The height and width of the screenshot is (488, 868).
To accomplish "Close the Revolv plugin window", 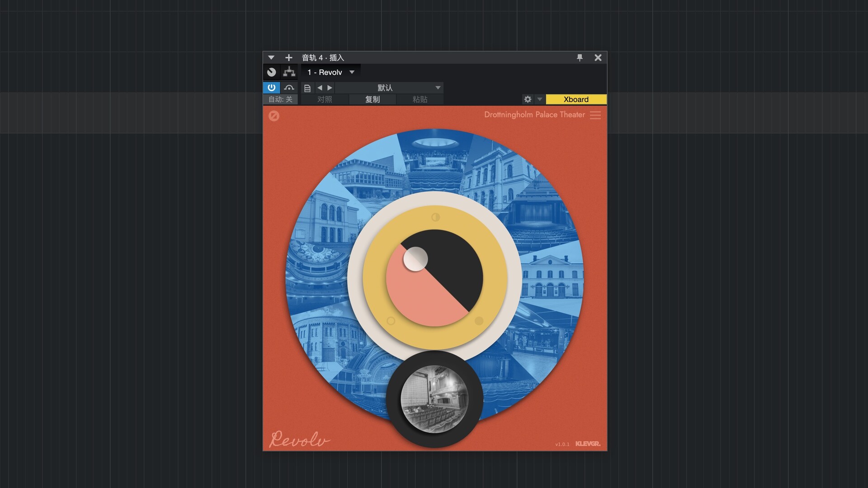I will click(598, 58).
